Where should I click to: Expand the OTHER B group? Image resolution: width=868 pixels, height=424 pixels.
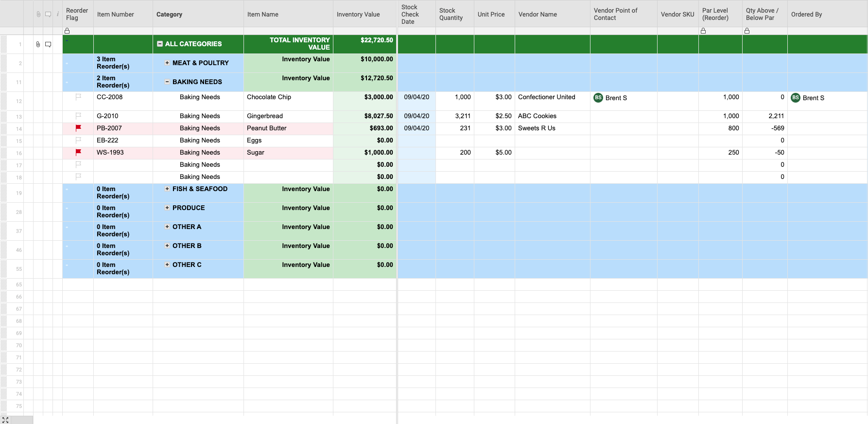[x=167, y=246]
